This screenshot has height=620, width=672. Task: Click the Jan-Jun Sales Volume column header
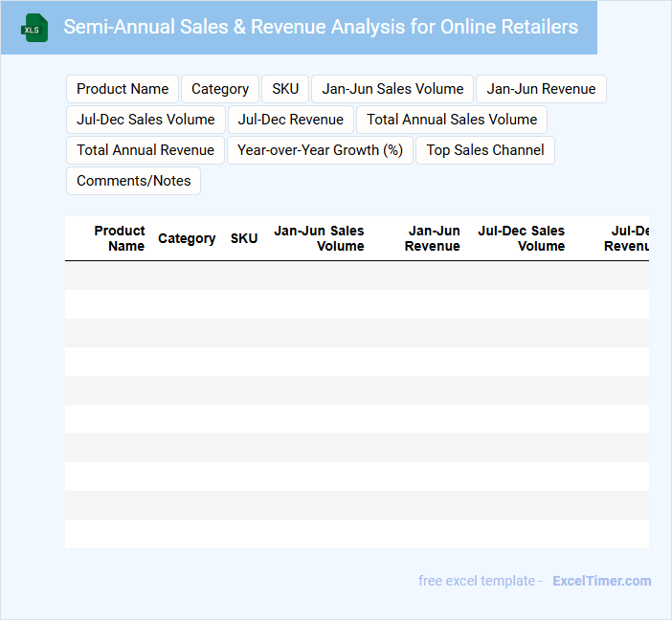319,238
